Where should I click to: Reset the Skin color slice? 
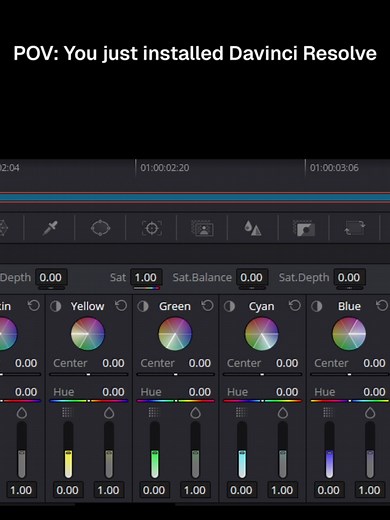coord(34,306)
